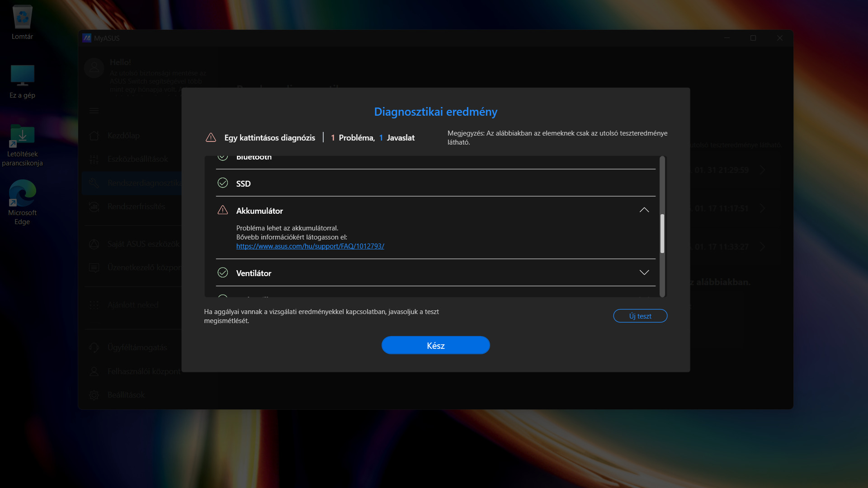Click the results list scrollbar thumb
The height and width of the screenshot is (488, 868).
pyautogui.click(x=662, y=233)
